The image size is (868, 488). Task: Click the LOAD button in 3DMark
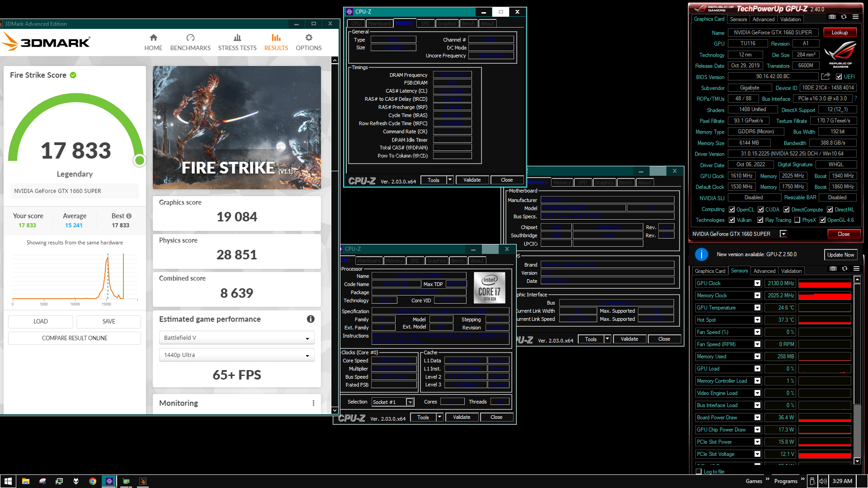point(41,321)
